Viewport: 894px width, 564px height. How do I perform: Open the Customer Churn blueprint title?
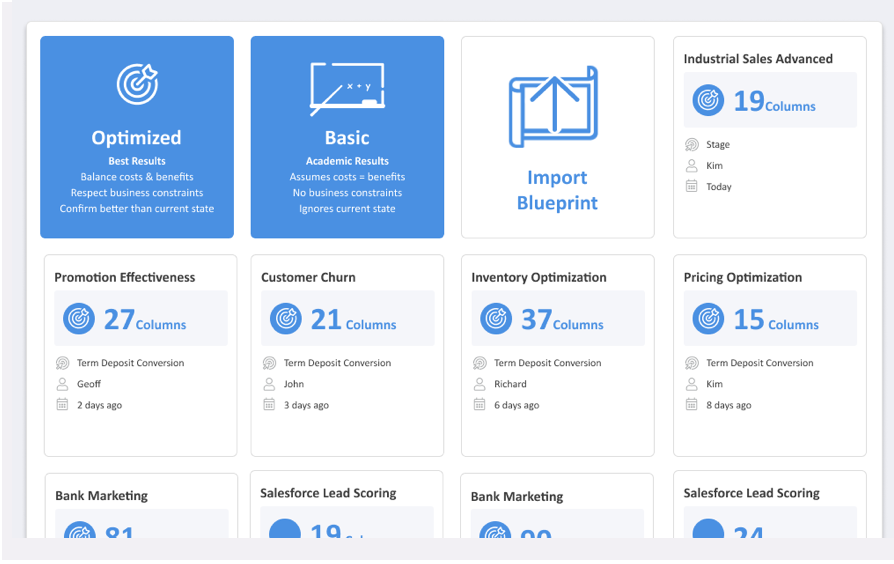click(308, 277)
